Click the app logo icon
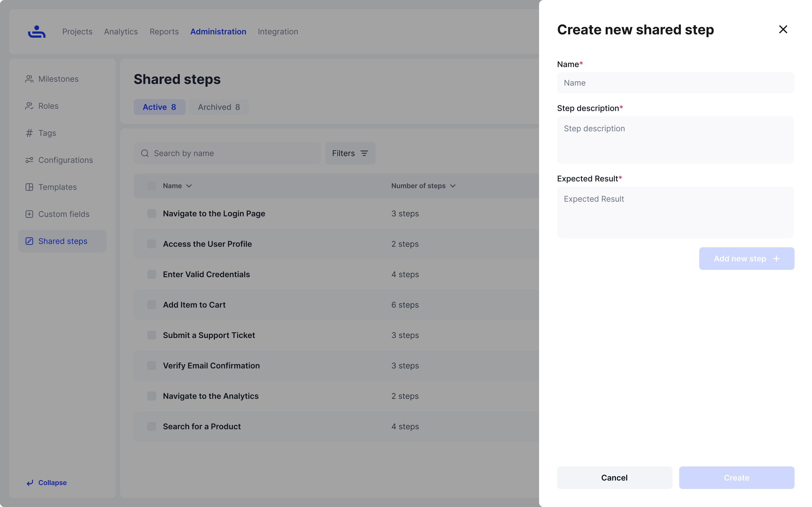 (x=37, y=32)
